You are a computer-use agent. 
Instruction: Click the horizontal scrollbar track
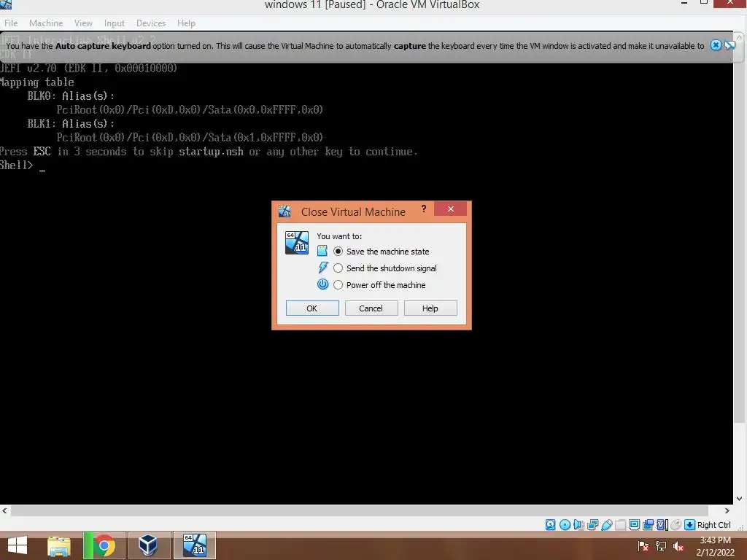(x=365, y=510)
